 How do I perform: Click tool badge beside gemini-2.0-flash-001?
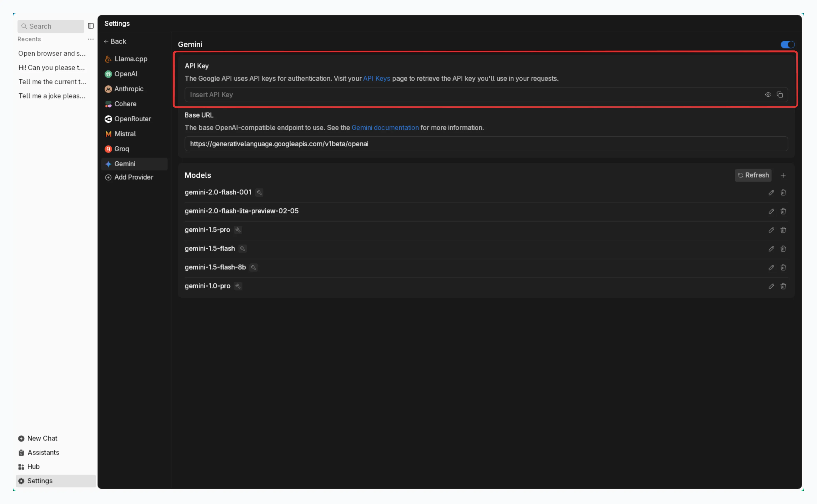tap(259, 192)
